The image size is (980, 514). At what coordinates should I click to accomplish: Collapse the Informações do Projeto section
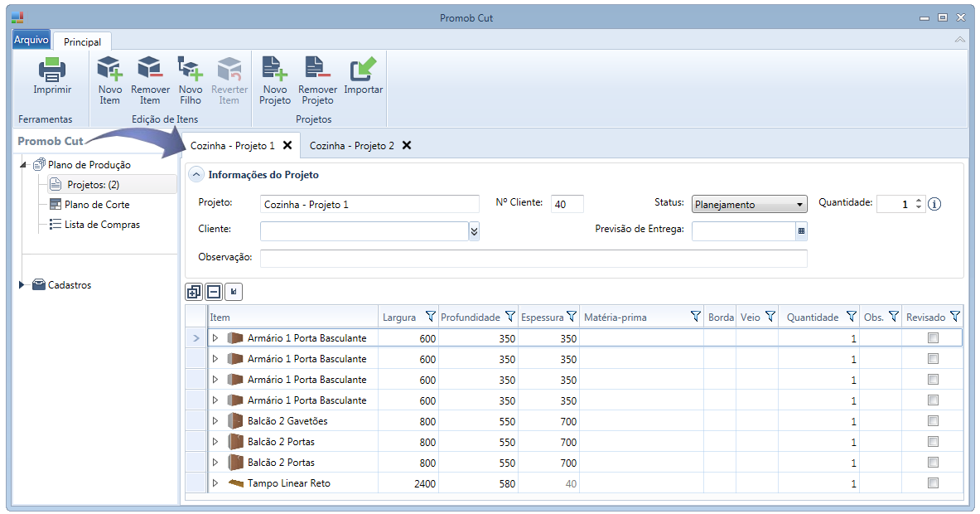click(x=196, y=175)
